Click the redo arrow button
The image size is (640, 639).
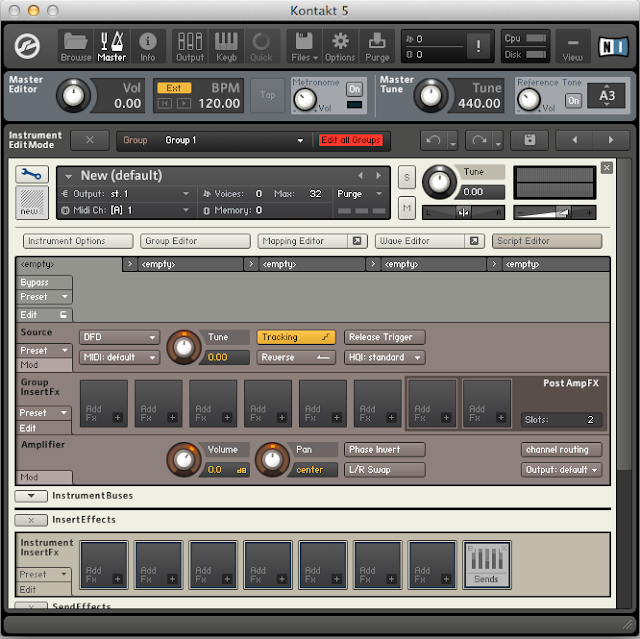click(x=479, y=140)
